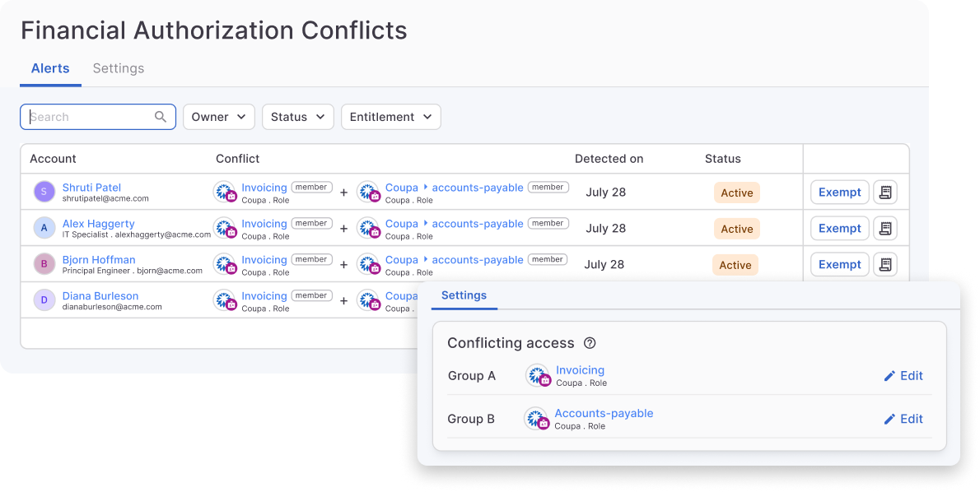Click Diana Burleson's avatar icon
The height and width of the screenshot is (492, 980).
pos(44,300)
